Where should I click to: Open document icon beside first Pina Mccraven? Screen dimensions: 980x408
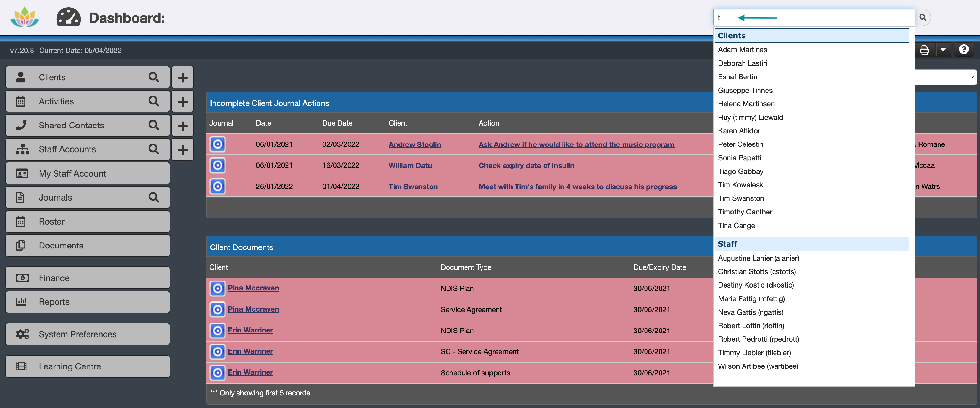[x=218, y=288]
